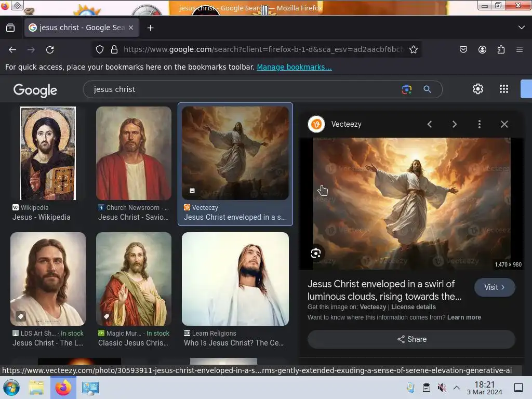Select LDS Art Shop Jesus thumbnail

(48, 279)
